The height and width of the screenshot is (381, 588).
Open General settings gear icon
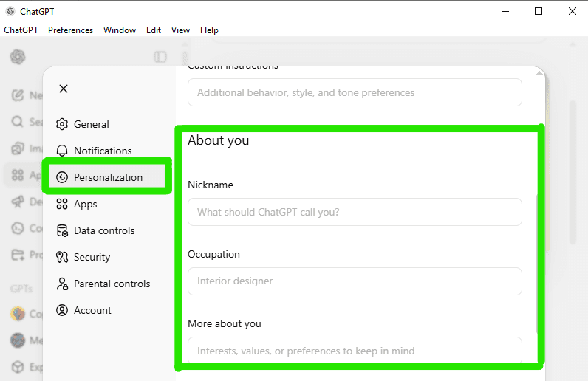[x=62, y=124]
